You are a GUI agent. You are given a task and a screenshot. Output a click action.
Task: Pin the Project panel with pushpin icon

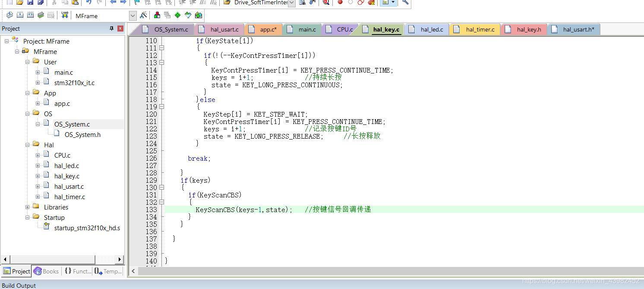click(x=111, y=29)
